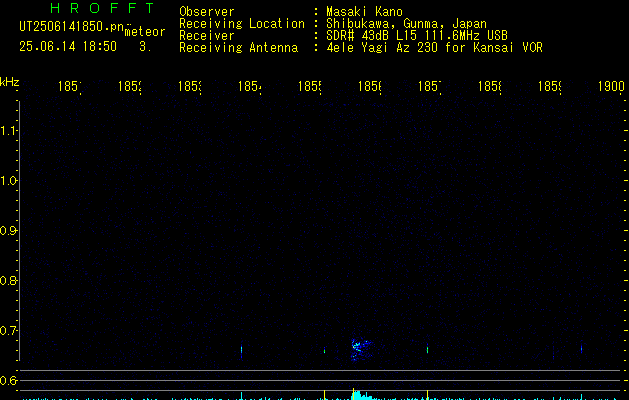The image size is (629, 400).
Task: Click the green HROFFT title
Action: (x=102, y=8)
